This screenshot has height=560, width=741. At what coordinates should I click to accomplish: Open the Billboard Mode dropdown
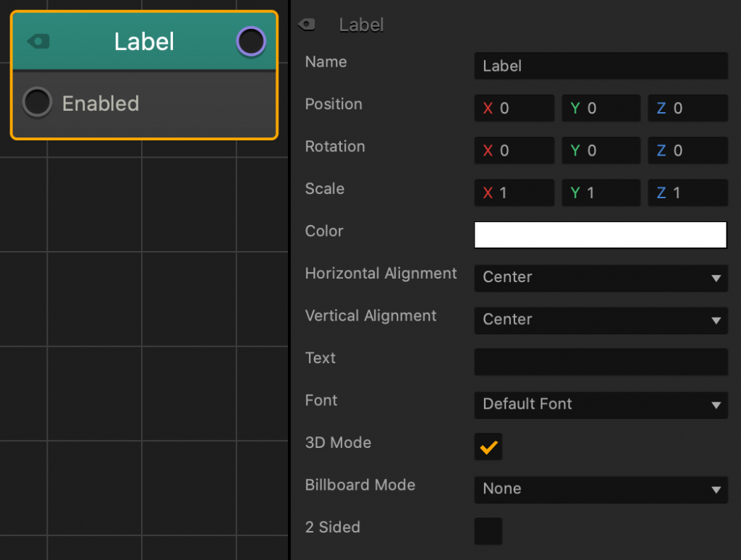[601, 489]
